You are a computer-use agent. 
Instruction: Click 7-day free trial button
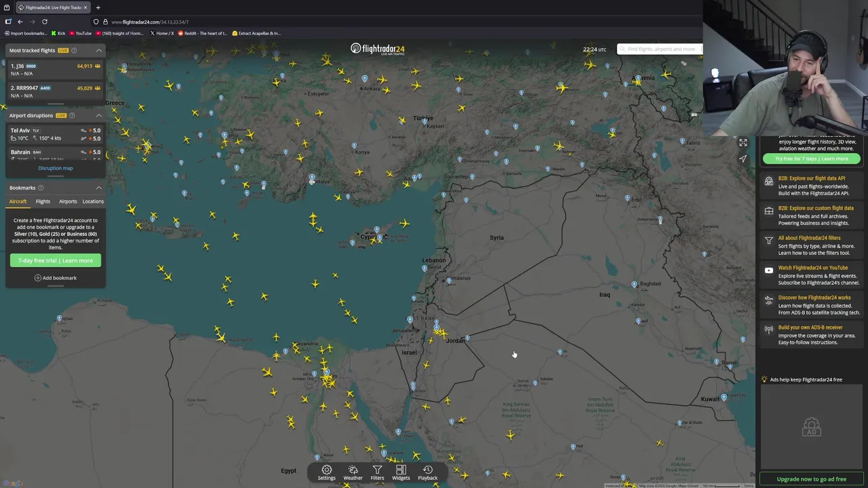pos(56,260)
